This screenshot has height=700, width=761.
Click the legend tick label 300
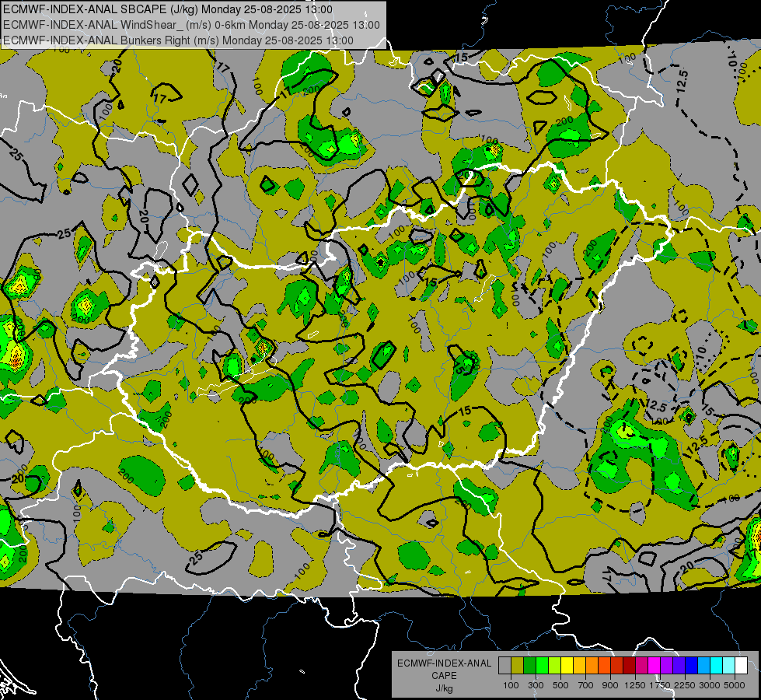tap(536, 685)
